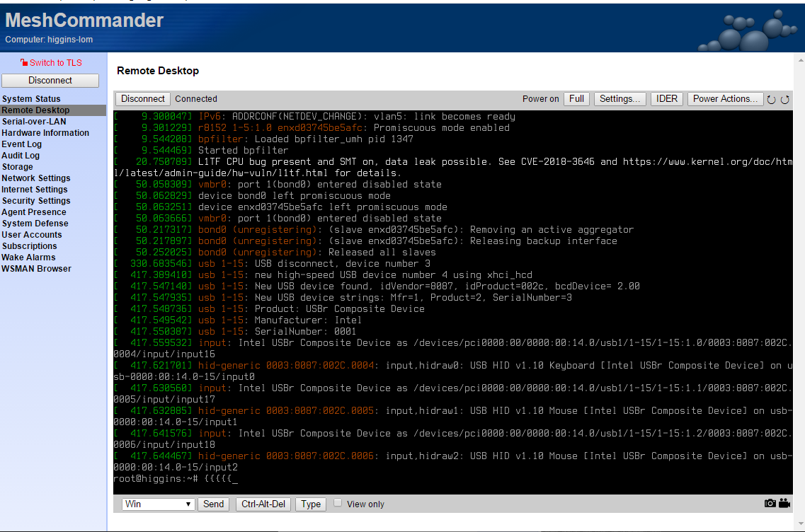Click the page scrollbar down arrow
Screen dimensions: 805x532
pyautogui.click(x=800, y=524)
